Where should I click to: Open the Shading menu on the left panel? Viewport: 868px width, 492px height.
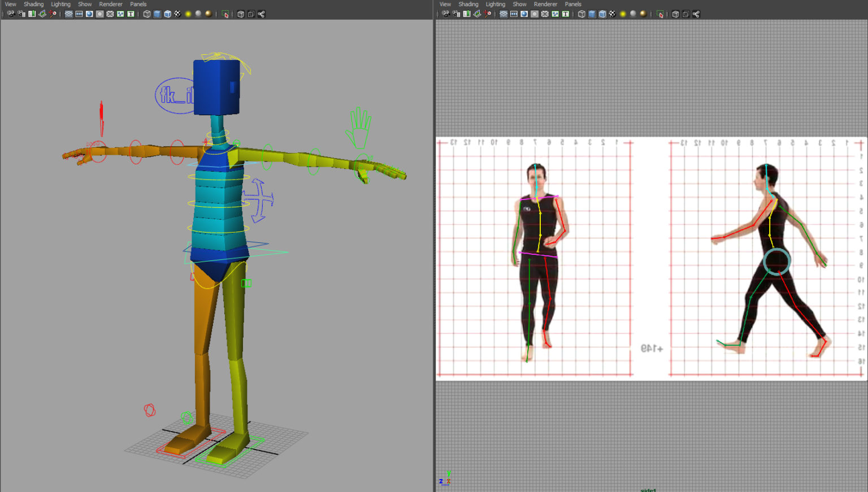[x=33, y=4]
